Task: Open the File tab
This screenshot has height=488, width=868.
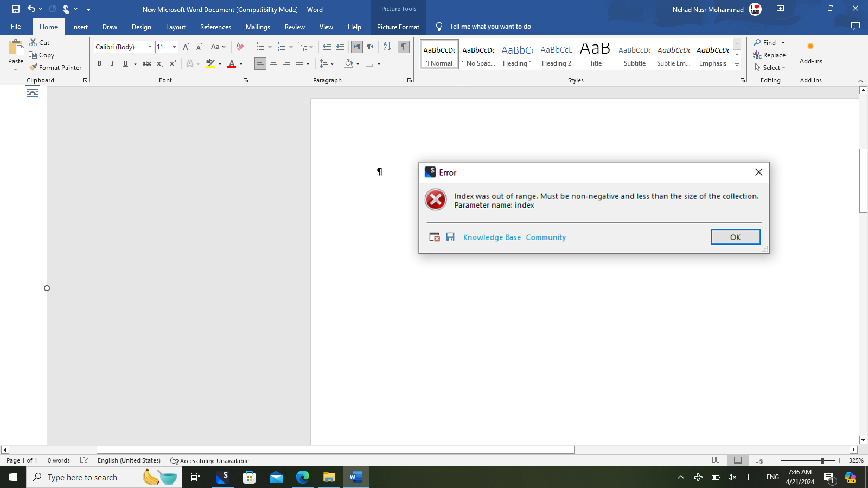Action: point(16,27)
